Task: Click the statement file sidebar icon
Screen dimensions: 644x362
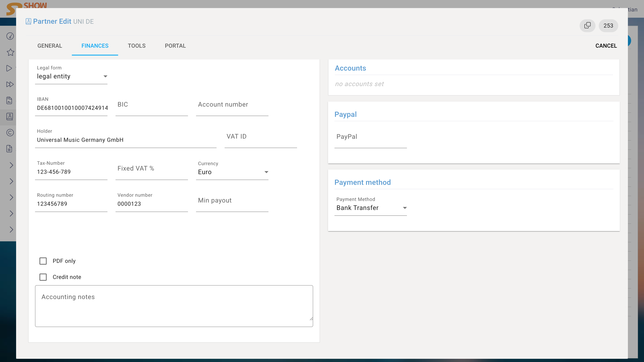Action: (9, 100)
